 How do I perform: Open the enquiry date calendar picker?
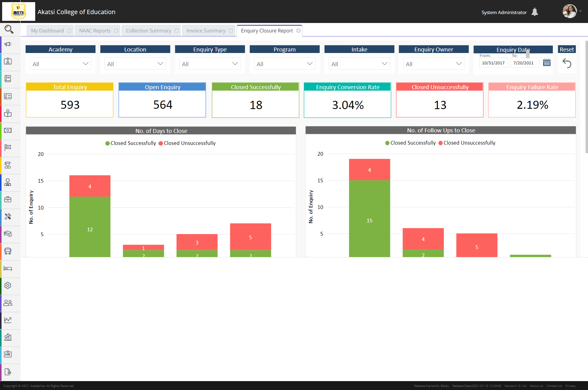pyautogui.click(x=547, y=62)
